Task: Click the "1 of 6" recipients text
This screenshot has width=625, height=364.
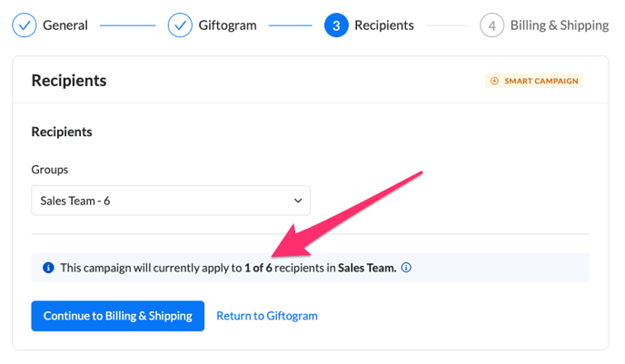Action: [258, 268]
